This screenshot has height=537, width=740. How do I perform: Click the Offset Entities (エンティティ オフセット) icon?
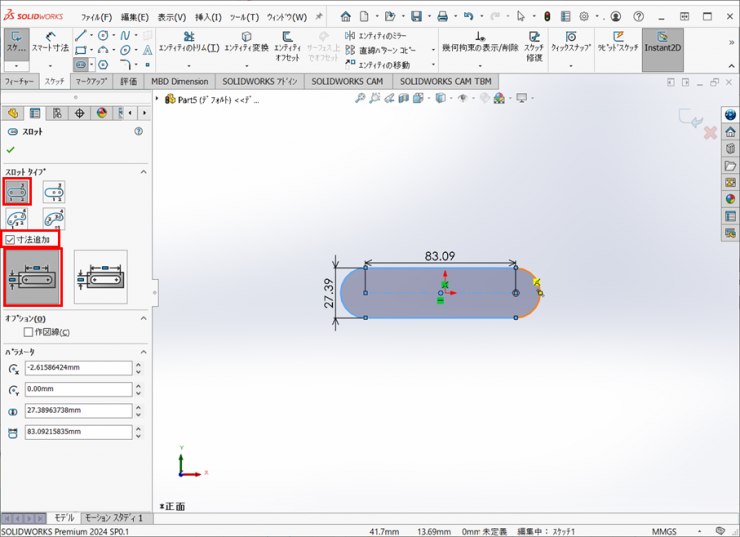click(x=287, y=42)
